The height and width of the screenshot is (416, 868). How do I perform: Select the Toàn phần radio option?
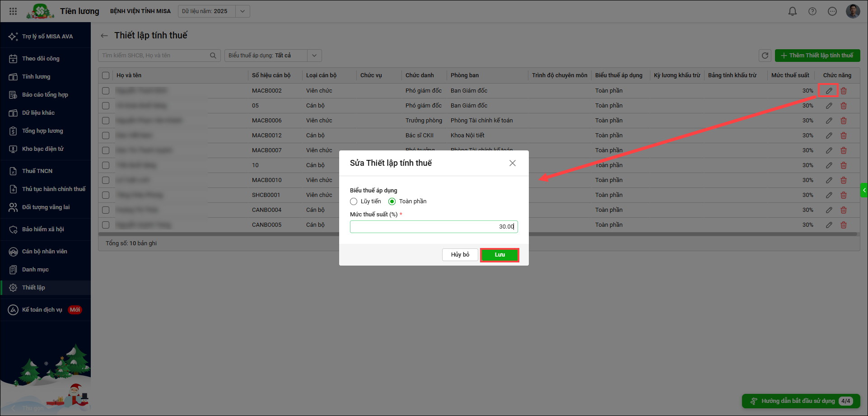(x=392, y=201)
